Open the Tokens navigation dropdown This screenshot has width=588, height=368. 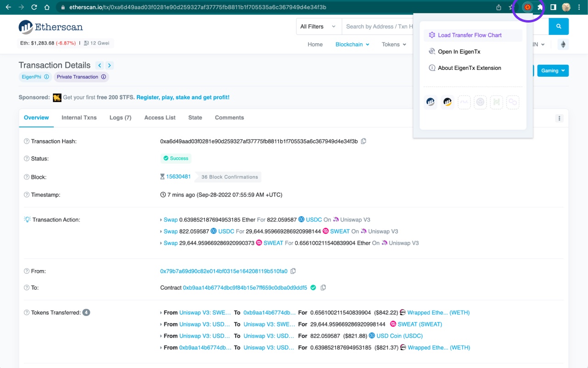pyautogui.click(x=394, y=45)
